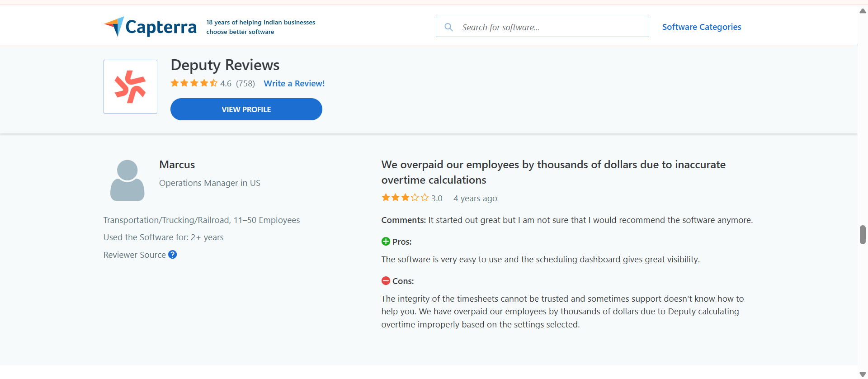Click Marcus's reviewer avatar
The width and height of the screenshot is (868, 379).
[127, 180]
